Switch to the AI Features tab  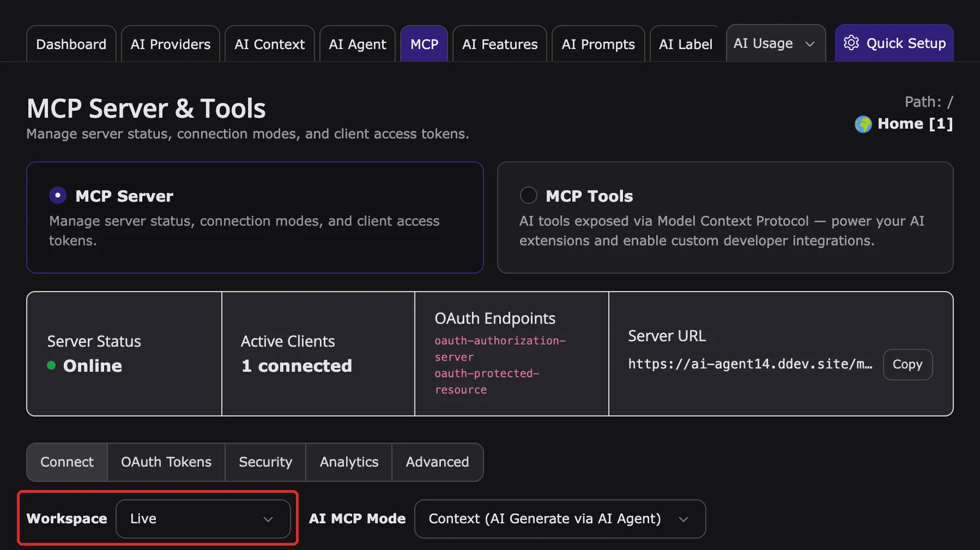point(500,44)
